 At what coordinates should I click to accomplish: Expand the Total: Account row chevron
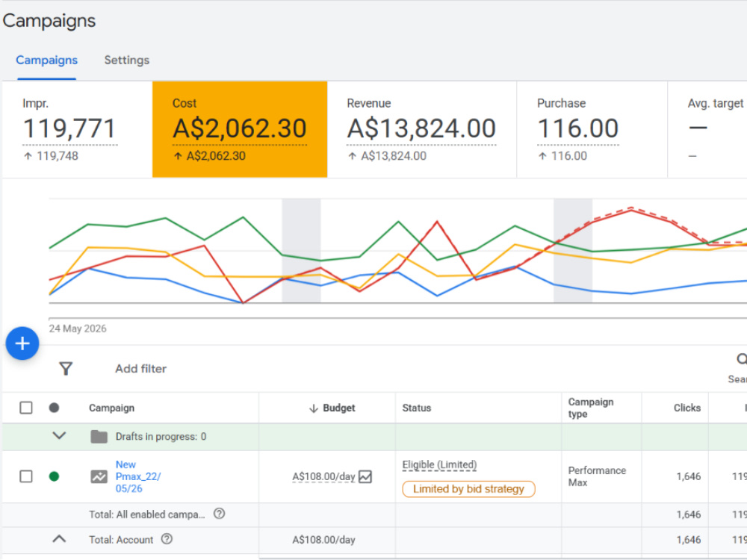[59, 539]
